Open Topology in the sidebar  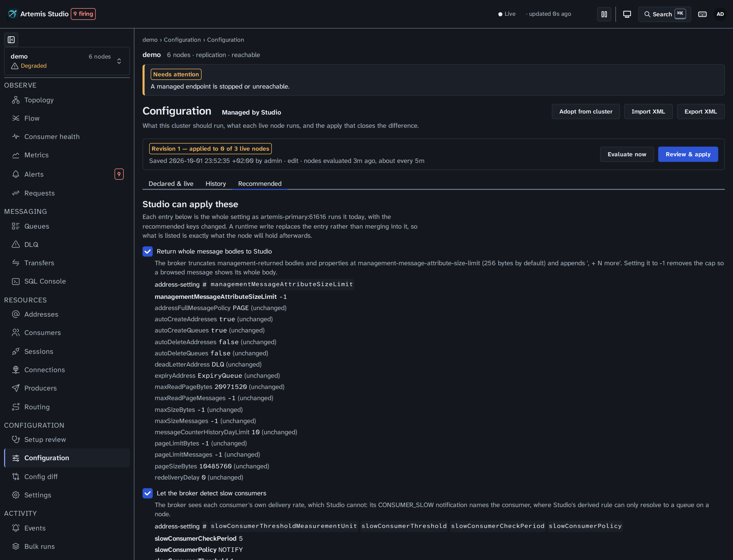67,100
